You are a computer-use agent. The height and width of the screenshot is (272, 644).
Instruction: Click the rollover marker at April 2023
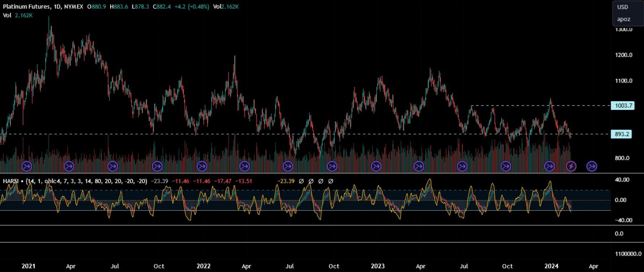(419, 167)
